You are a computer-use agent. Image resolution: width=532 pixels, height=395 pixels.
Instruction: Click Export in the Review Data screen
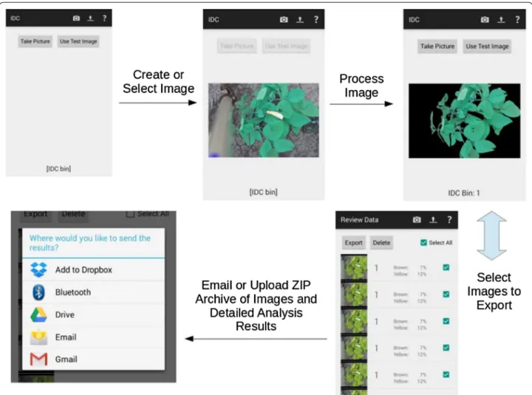(x=353, y=243)
